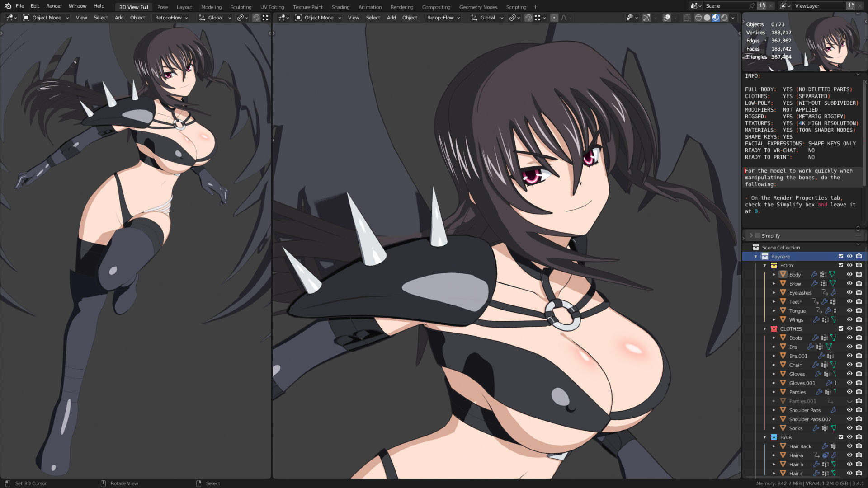Select solid viewport shading
Screen dimensions: 868x488
click(707, 18)
